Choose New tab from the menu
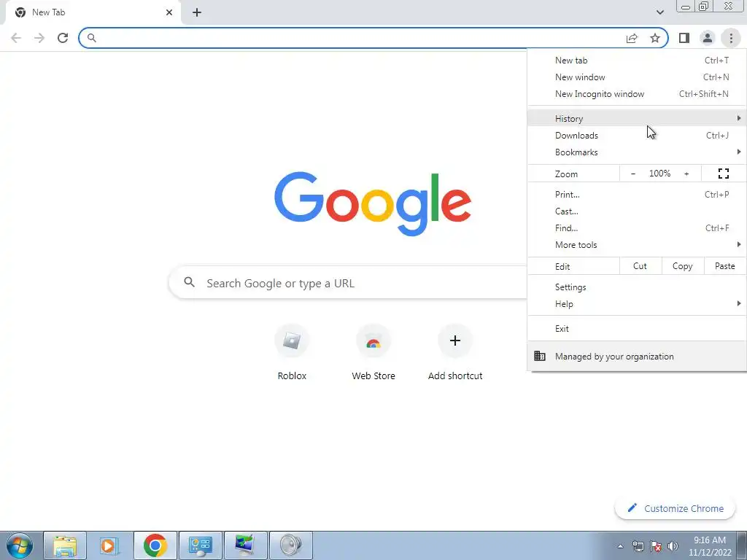The image size is (747, 560). click(637, 61)
